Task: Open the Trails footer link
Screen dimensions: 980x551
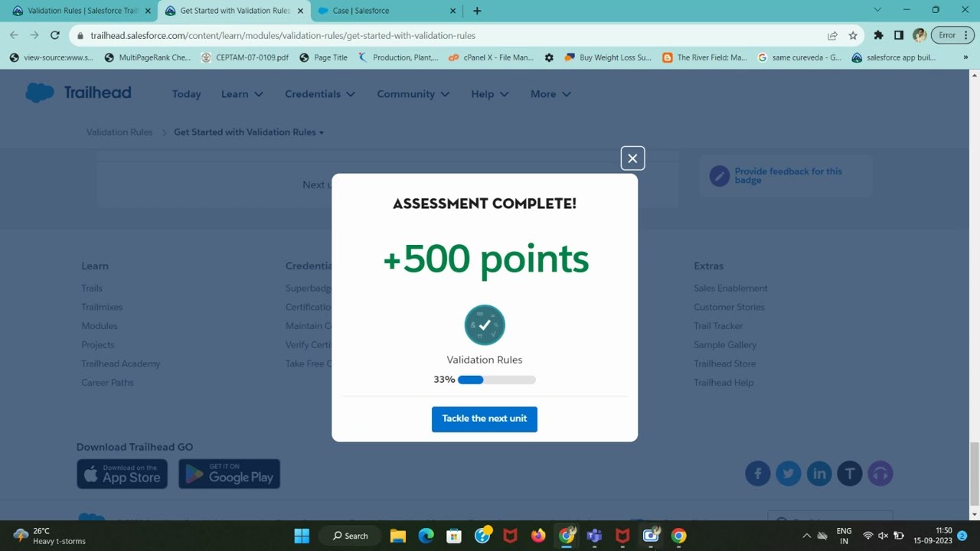Action: [92, 289]
